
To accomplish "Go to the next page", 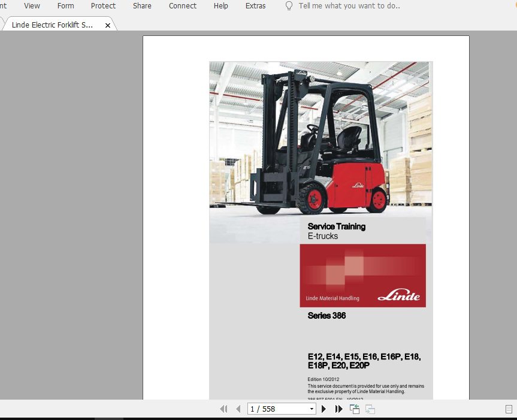I will 323,409.
